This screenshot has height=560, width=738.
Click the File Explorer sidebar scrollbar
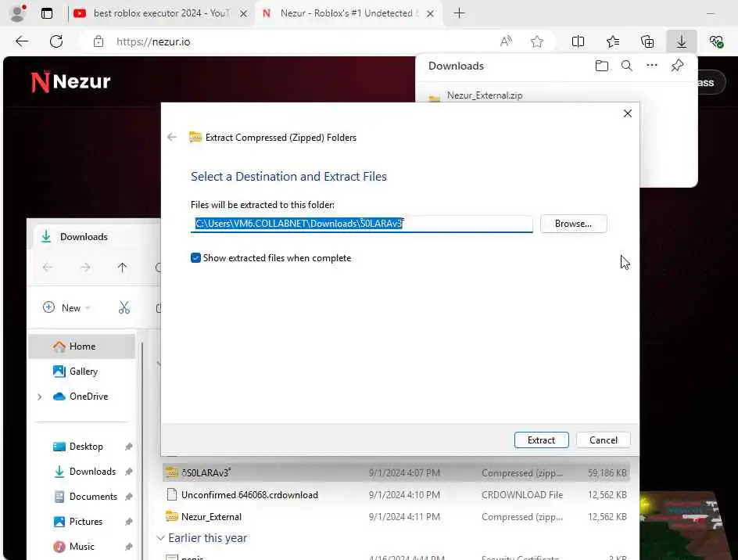click(x=142, y=450)
